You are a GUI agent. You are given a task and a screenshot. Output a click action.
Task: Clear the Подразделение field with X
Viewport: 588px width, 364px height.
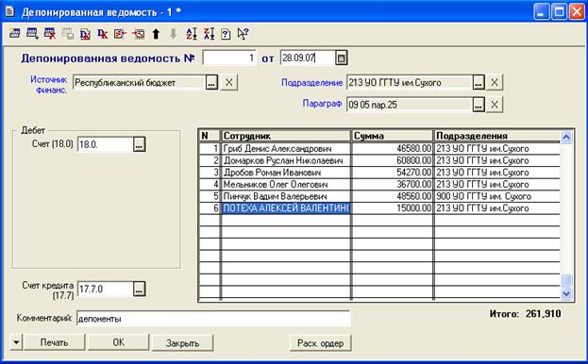tap(495, 83)
